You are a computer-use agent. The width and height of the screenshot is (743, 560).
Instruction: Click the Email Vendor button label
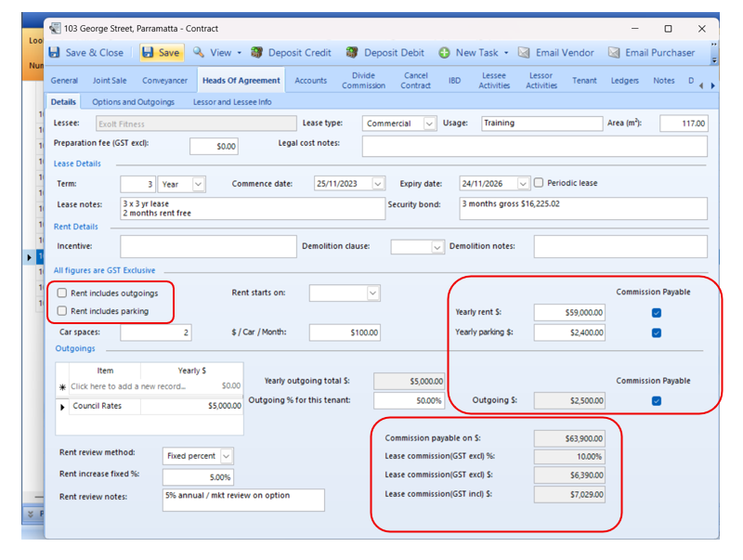coord(565,53)
